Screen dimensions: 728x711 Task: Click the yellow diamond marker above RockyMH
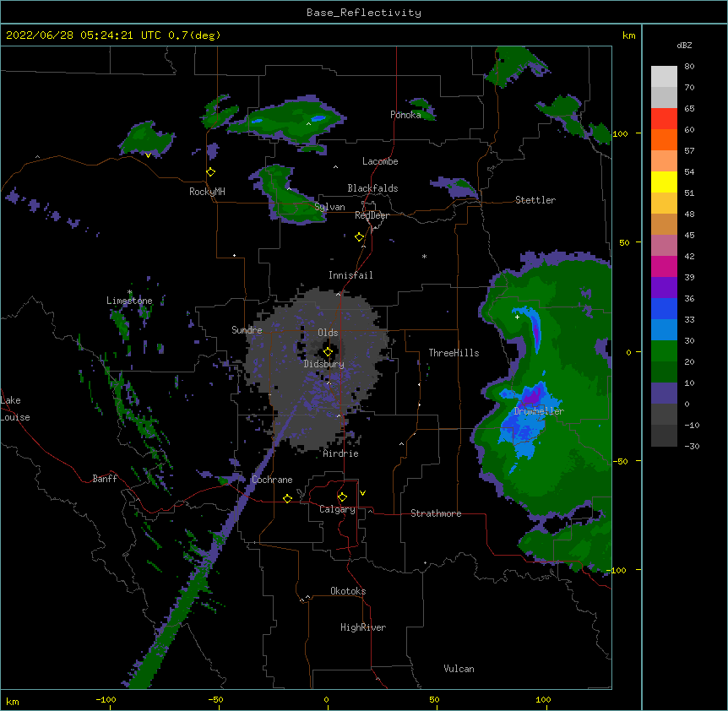(211, 172)
